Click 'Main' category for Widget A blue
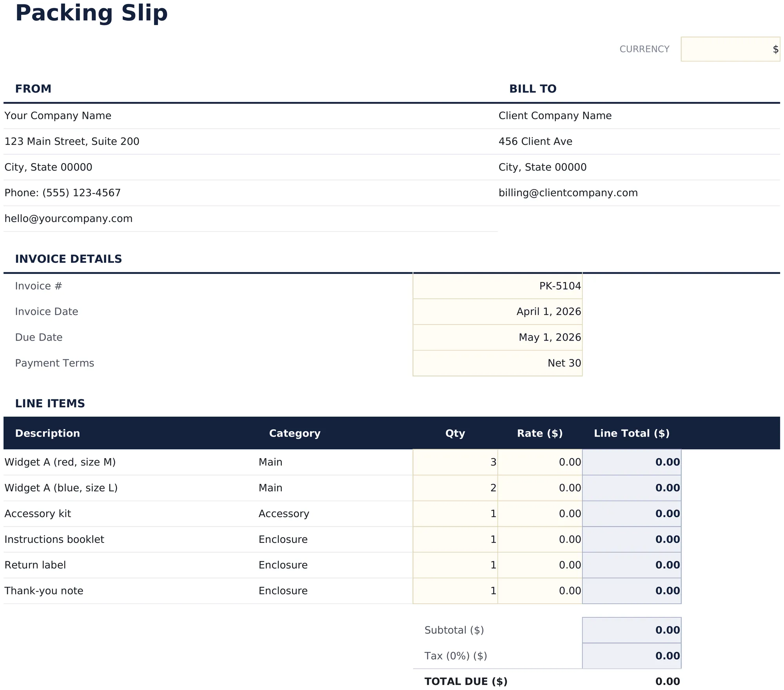The width and height of the screenshot is (784, 690). [x=270, y=488]
